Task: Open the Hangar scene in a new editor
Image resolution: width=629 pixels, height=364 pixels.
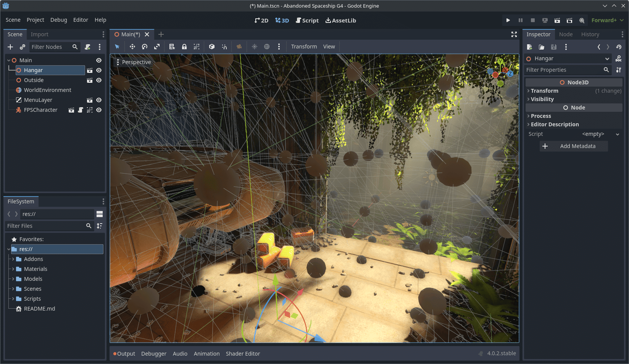Action: tap(89, 70)
